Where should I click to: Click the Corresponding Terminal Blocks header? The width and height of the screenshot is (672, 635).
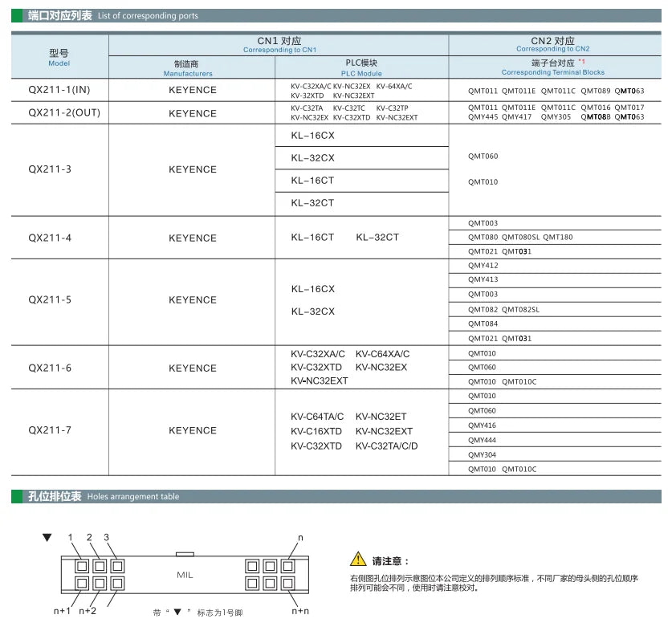(x=553, y=67)
